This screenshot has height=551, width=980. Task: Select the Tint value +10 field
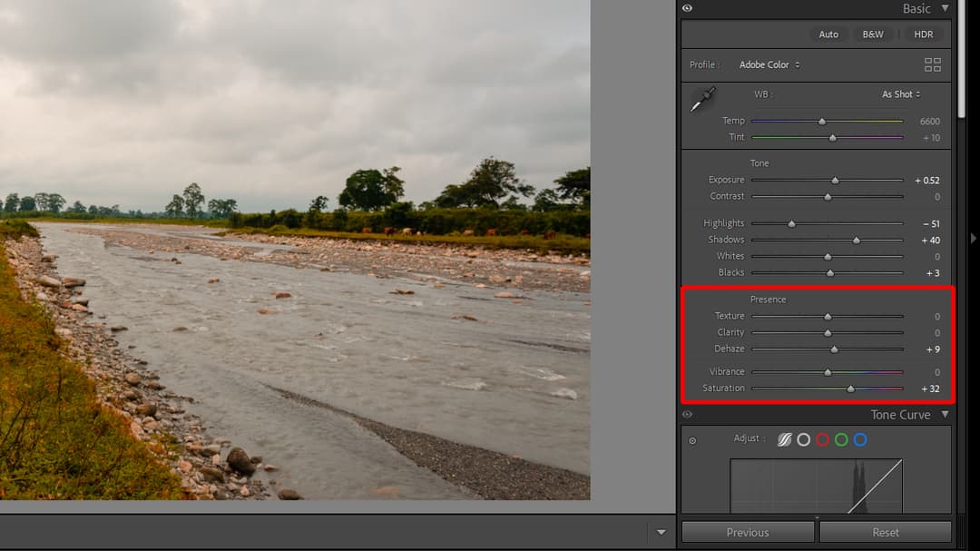(931, 138)
